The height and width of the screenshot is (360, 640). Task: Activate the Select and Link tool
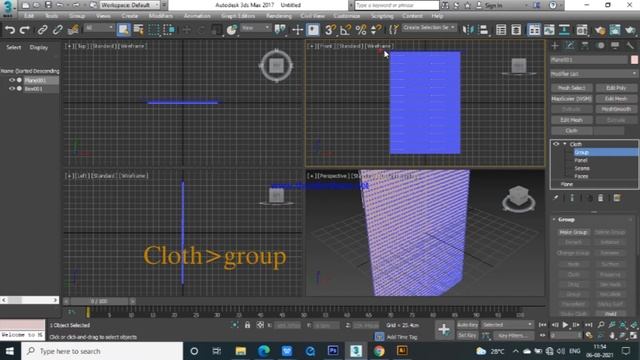coord(42,30)
